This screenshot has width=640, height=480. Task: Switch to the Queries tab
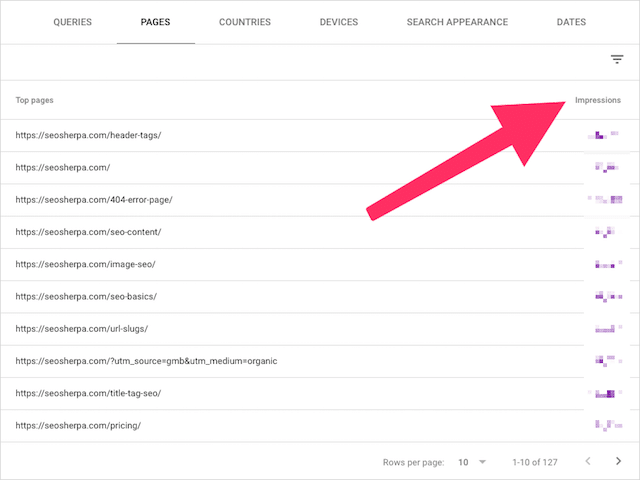[x=73, y=22]
